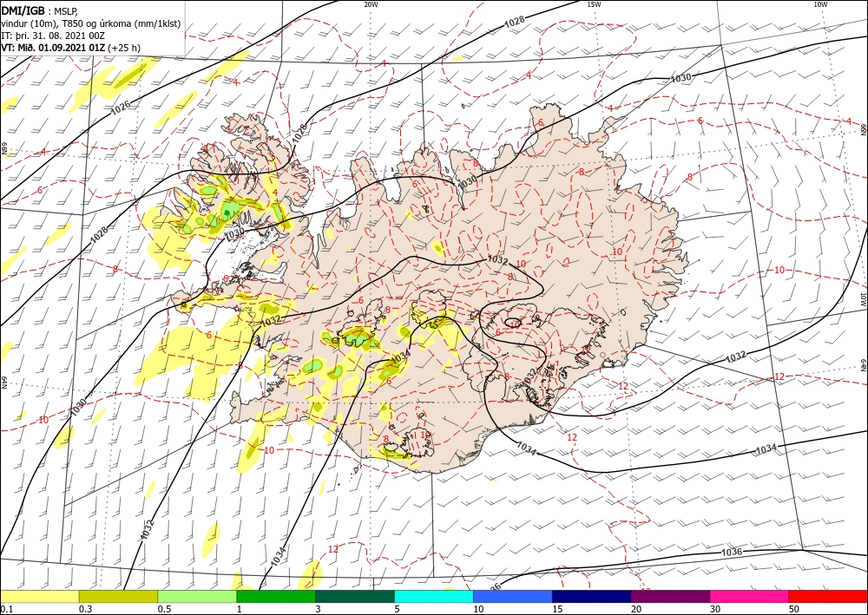The height and width of the screenshot is (615, 868).
Task: Click the "0.1" legend value label
Action: point(5,609)
